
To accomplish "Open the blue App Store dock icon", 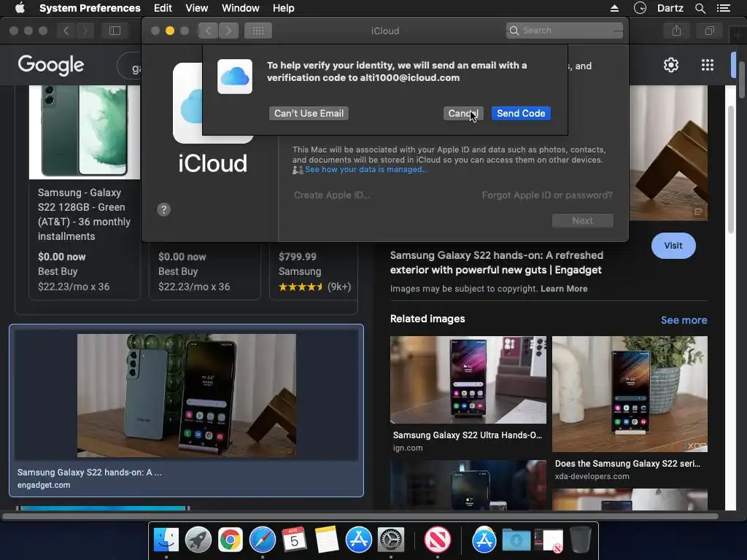I will point(358,540).
